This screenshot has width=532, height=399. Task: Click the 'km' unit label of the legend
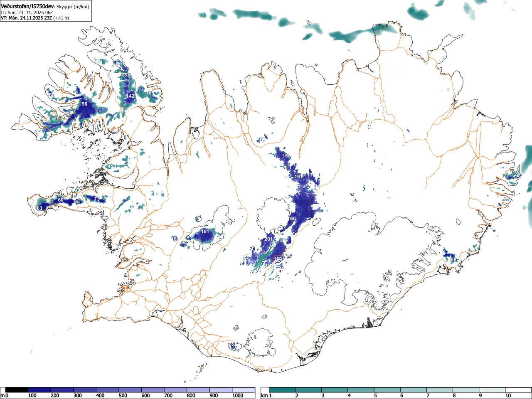[x=264, y=396]
